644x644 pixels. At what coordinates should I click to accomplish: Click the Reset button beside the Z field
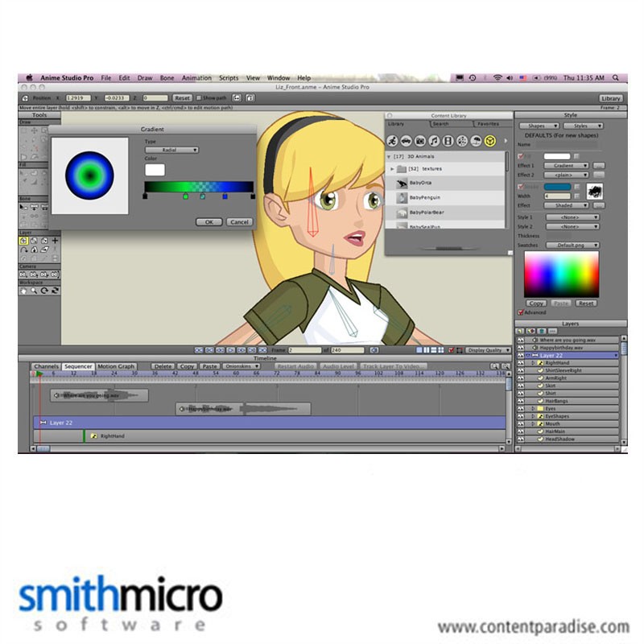click(182, 97)
